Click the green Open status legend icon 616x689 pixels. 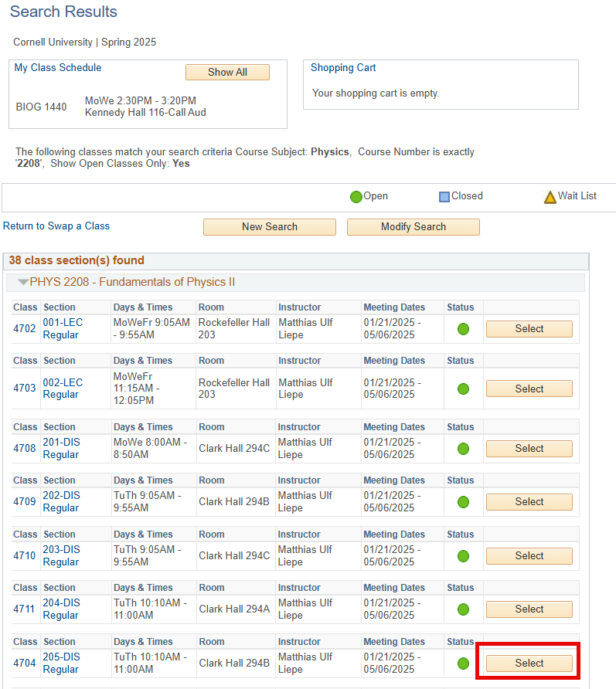point(356,197)
